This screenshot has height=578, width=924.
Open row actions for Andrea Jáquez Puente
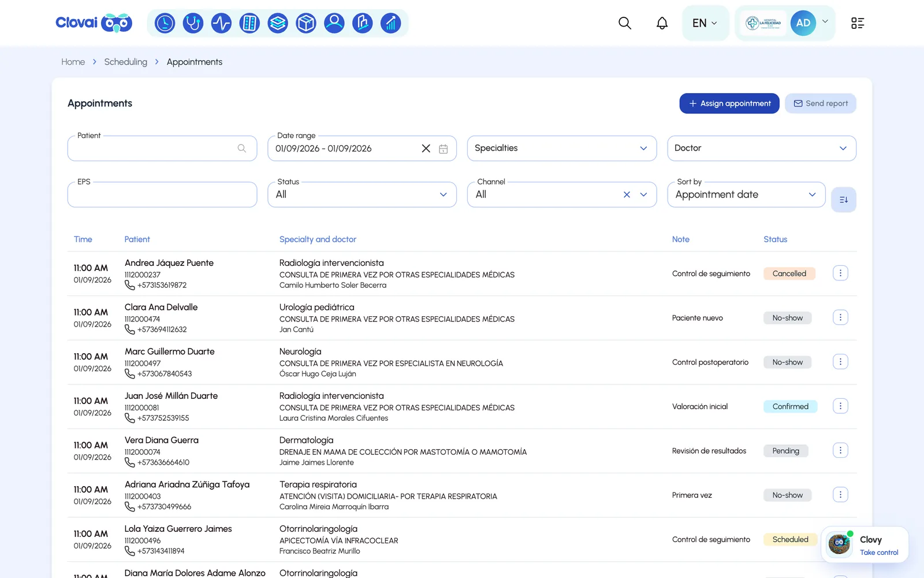point(840,273)
